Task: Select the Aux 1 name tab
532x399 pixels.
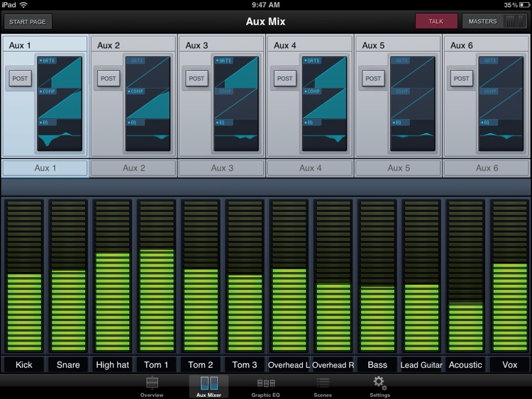Action: [45, 168]
